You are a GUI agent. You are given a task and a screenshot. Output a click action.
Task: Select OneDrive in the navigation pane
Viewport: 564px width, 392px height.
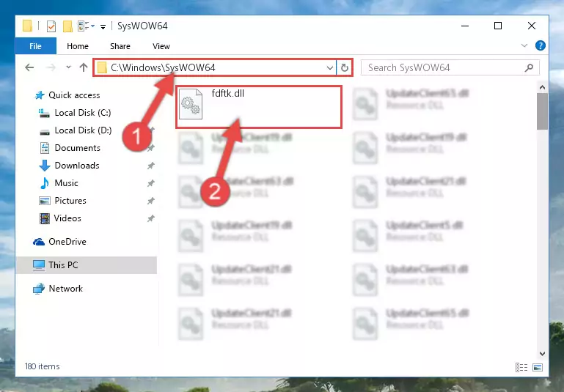click(x=67, y=242)
